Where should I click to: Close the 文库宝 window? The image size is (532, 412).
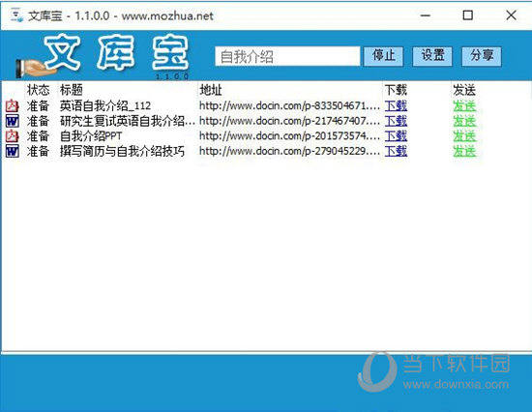point(511,15)
